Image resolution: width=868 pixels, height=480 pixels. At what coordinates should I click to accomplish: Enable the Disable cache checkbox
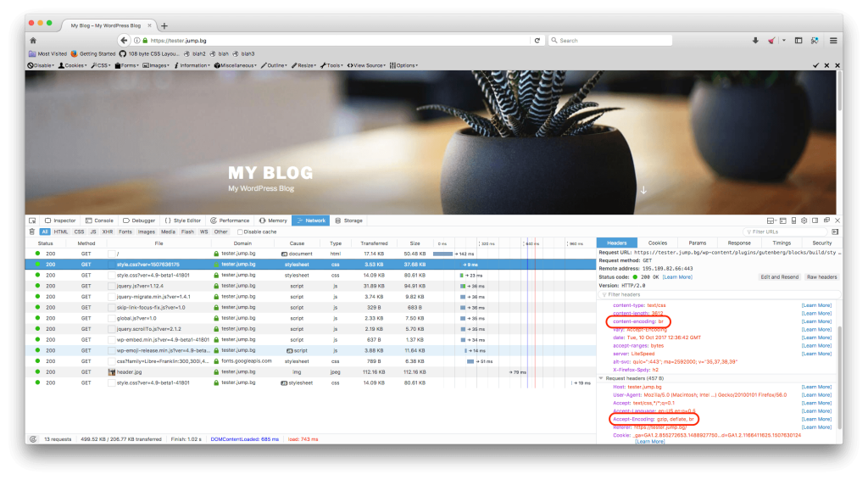(240, 232)
